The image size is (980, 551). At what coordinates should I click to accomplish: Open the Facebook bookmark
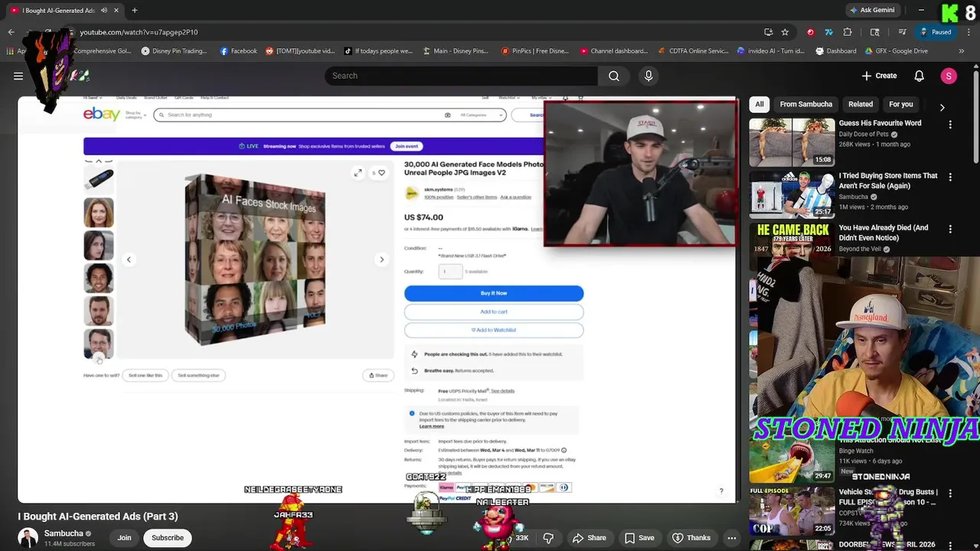[238, 51]
